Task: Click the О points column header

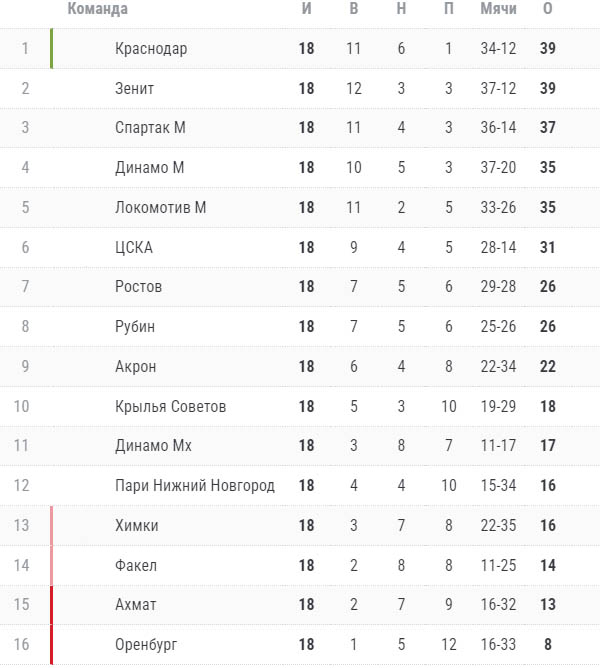Action: tap(548, 10)
